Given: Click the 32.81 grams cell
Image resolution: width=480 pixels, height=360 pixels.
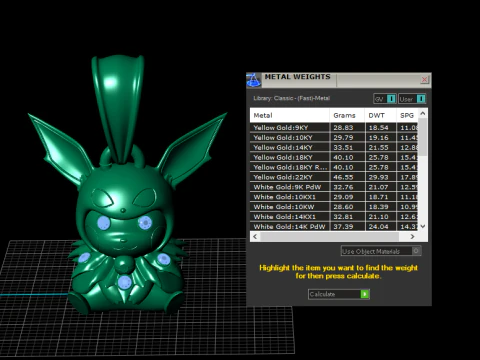Looking at the screenshot, I should (347, 217).
